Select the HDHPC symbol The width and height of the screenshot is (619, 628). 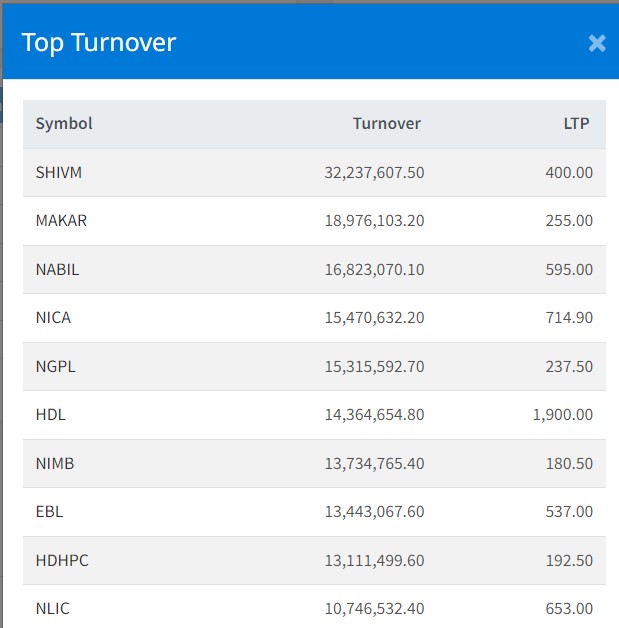click(62, 561)
